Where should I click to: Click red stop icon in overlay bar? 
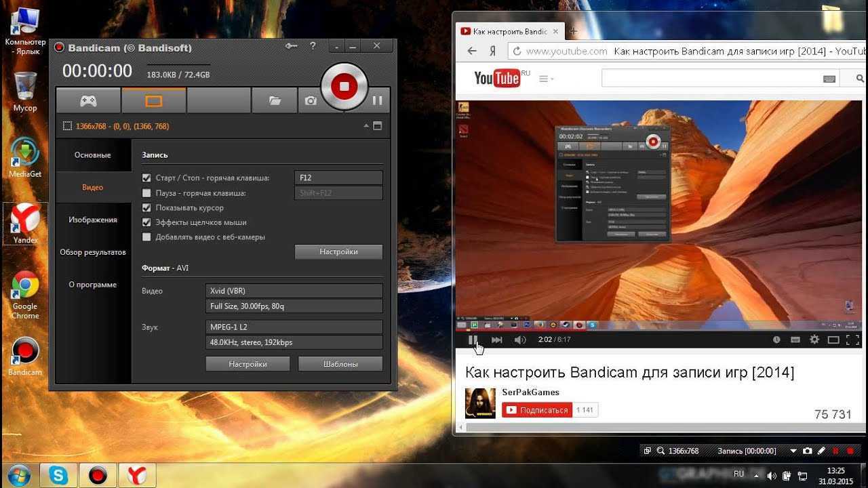[850, 451]
